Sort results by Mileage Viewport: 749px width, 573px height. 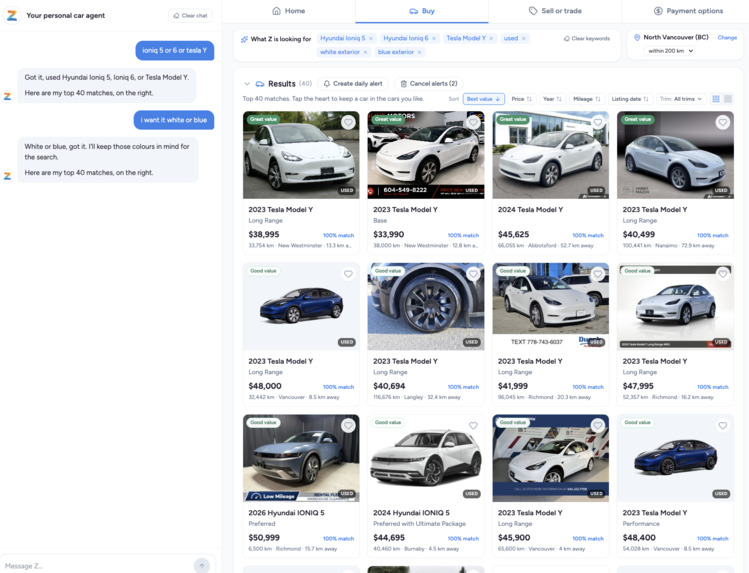(x=587, y=99)
